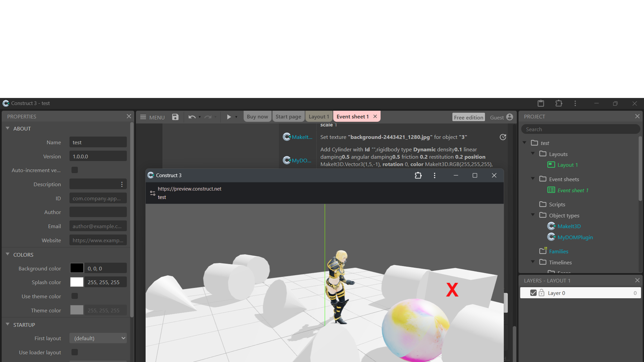The height and width of the screenshot is (362, 644).
Task: Open the Buy now tab
Action: (257, 116)
